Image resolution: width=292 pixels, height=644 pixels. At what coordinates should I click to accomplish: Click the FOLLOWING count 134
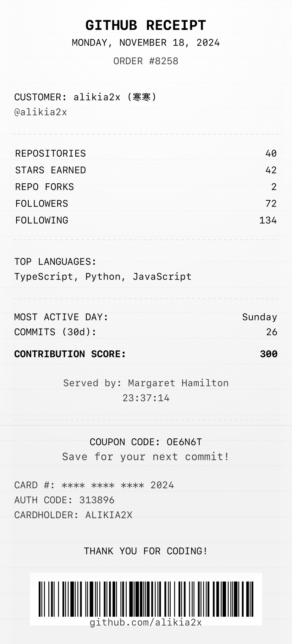[268, 220]
